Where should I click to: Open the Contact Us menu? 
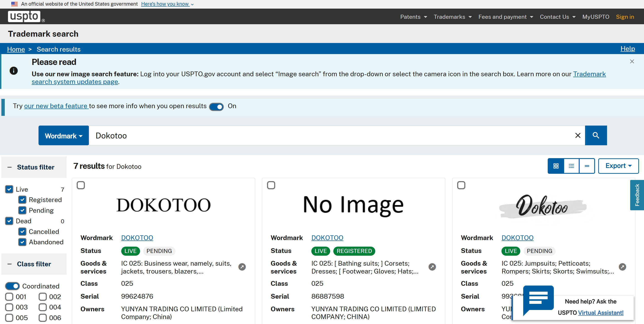[x=557, y=17]
